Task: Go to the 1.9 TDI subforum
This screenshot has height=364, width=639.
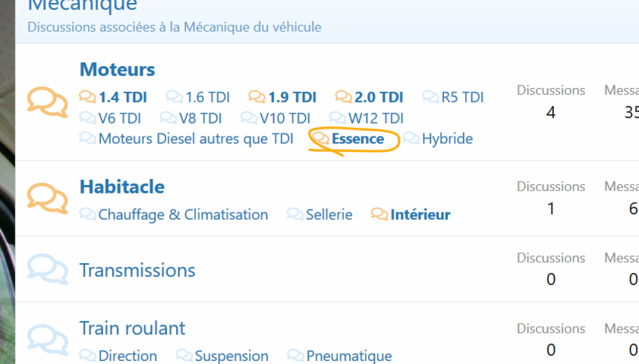Action: pyautogui.click(x=291, y=97)
